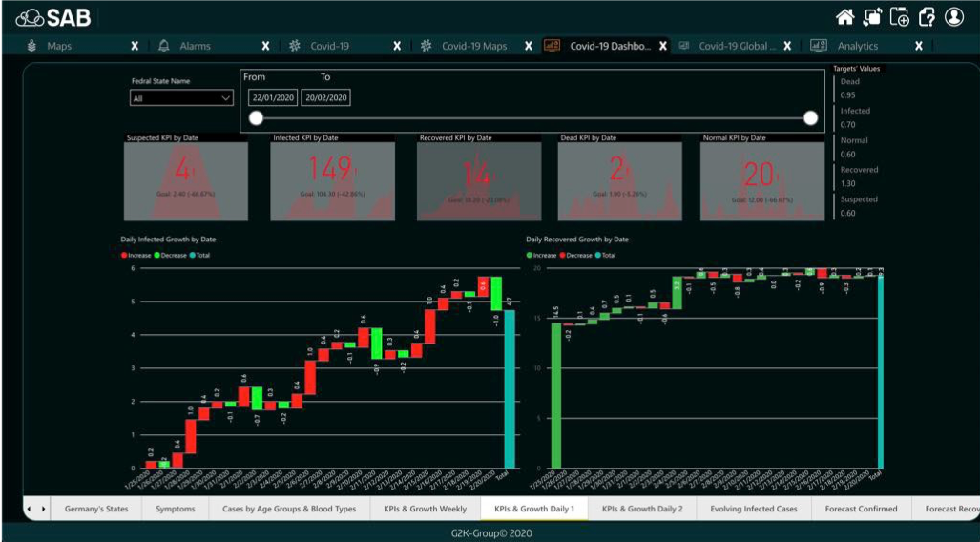Viewport: 980px width, 542px height.
Task: Close the Maps tab
Action: (135, 46)
